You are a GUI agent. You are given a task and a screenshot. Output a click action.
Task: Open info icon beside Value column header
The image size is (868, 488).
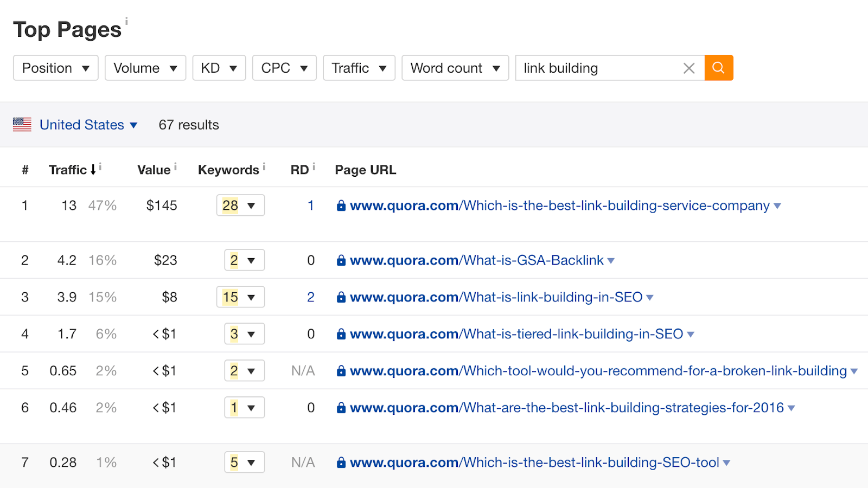click(175, 167)
